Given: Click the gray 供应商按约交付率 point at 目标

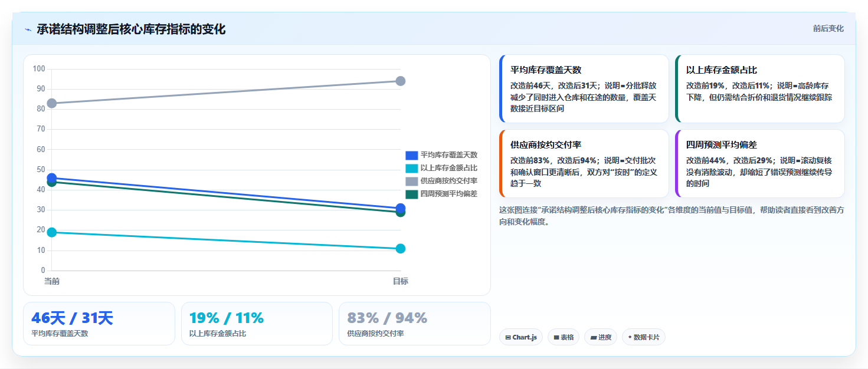Looking at the screenshot, I should [x=401, y=81].
